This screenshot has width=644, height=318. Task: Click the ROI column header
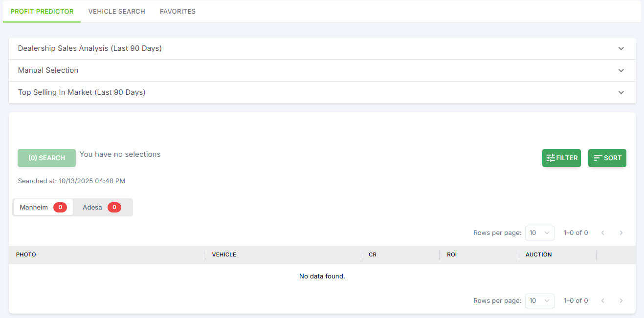[452, 255]
